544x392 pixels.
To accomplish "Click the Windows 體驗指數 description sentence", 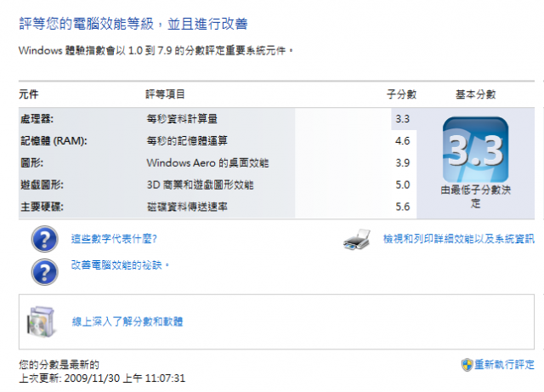I will pyautogui.click(x=156, y=51).
